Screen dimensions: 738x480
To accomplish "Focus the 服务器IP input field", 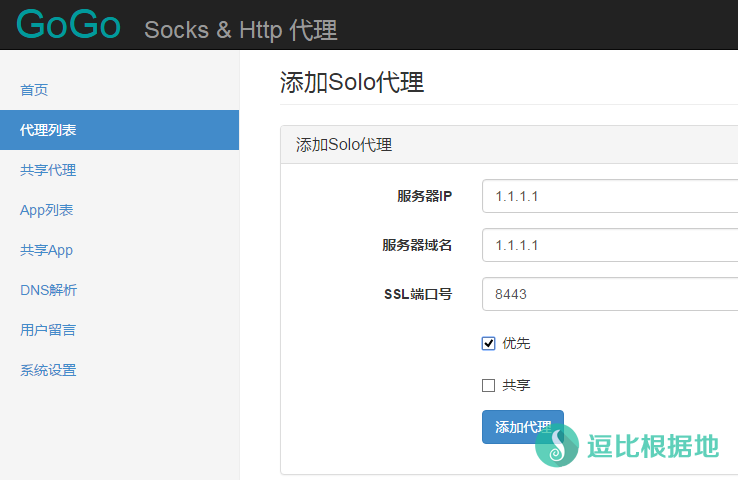I will (x=608, y=196).
